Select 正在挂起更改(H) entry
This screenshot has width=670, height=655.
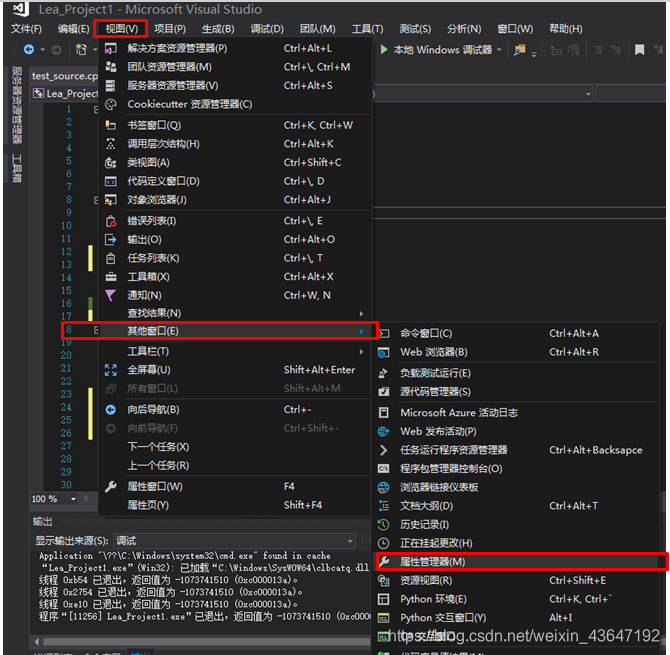click(x=518, y=543)
